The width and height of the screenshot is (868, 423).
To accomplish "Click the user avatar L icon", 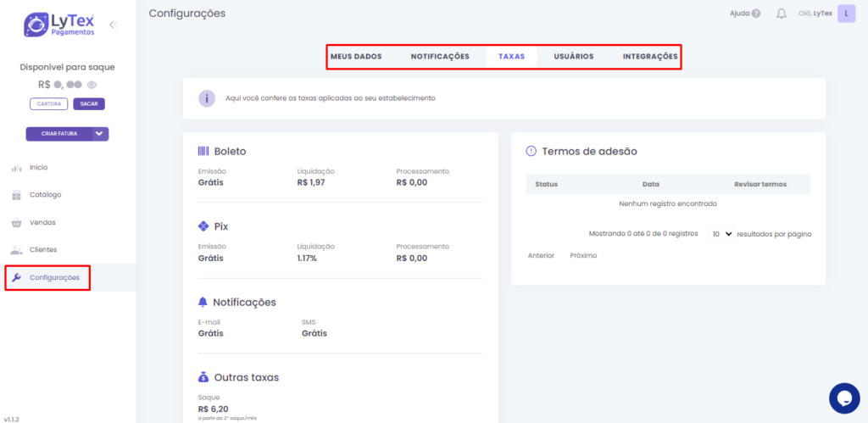I will pyautogui.click(x=845, y=14).
